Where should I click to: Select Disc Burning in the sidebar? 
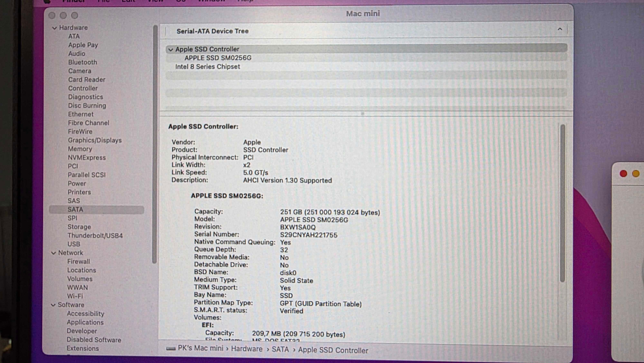click(87, 106)
